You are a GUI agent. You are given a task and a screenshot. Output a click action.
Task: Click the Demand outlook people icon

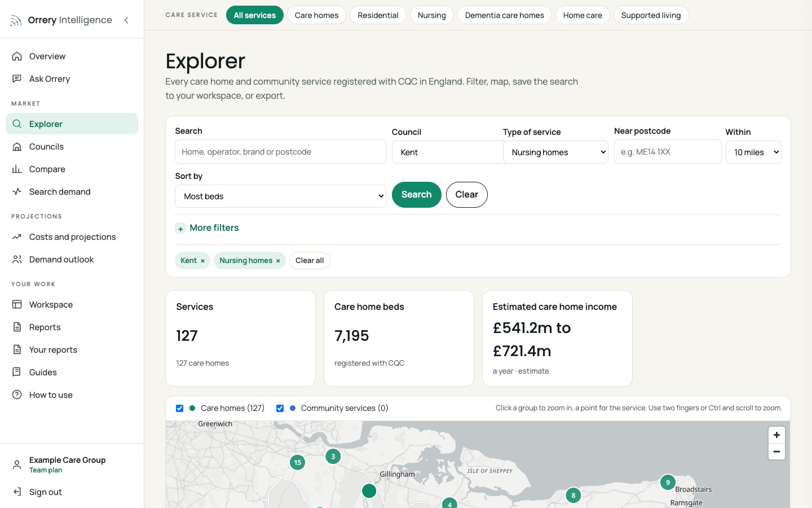click(x=17, y=260)
